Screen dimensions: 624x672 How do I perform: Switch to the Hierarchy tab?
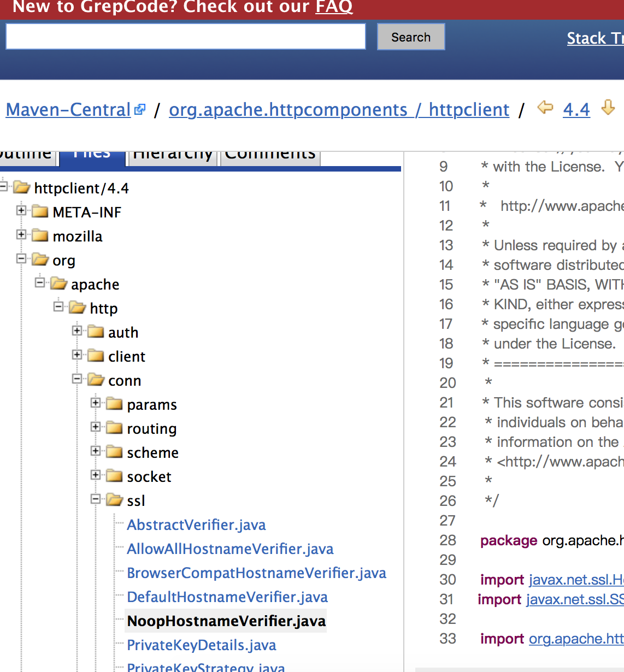click(173, 155)
